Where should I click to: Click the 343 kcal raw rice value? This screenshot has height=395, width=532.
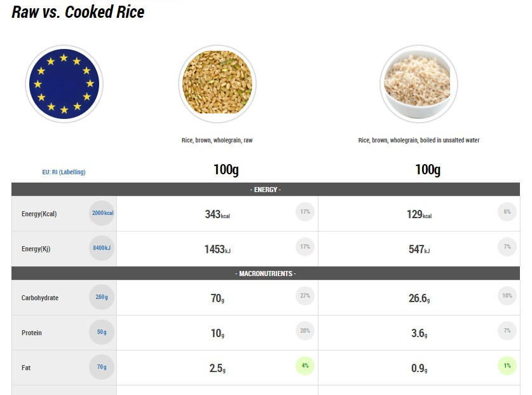click(x=217, y=214)
